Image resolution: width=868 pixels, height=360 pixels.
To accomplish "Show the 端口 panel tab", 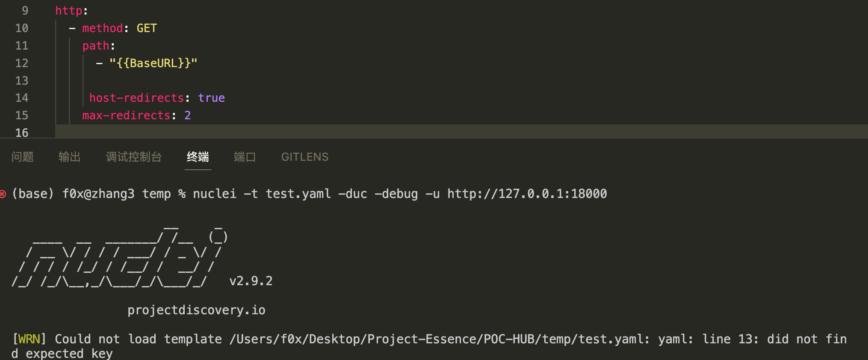I will pyautogui.click(x=245, y=157).
